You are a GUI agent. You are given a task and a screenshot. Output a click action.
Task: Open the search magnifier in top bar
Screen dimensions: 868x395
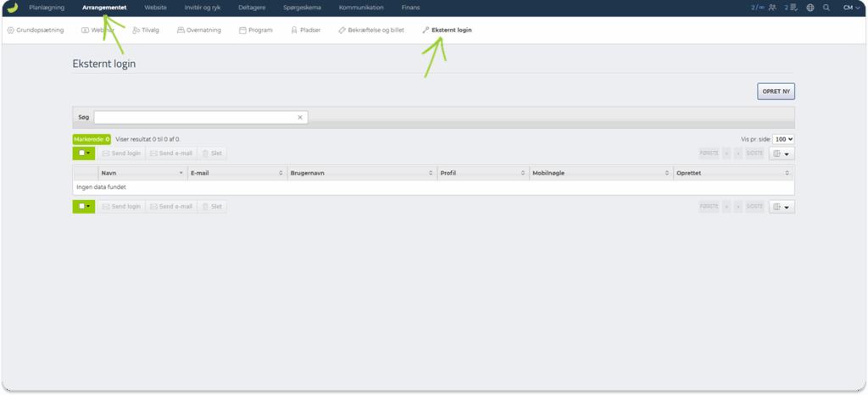click(826, 8)
